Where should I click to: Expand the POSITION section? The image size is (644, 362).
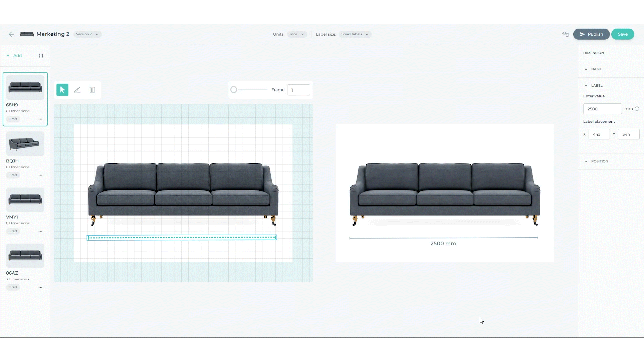click(599, 161)
